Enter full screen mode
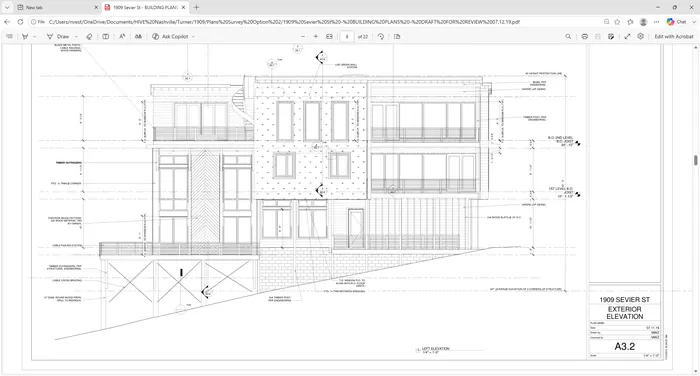This screenshot has height=376, width=700. [627, 37]
